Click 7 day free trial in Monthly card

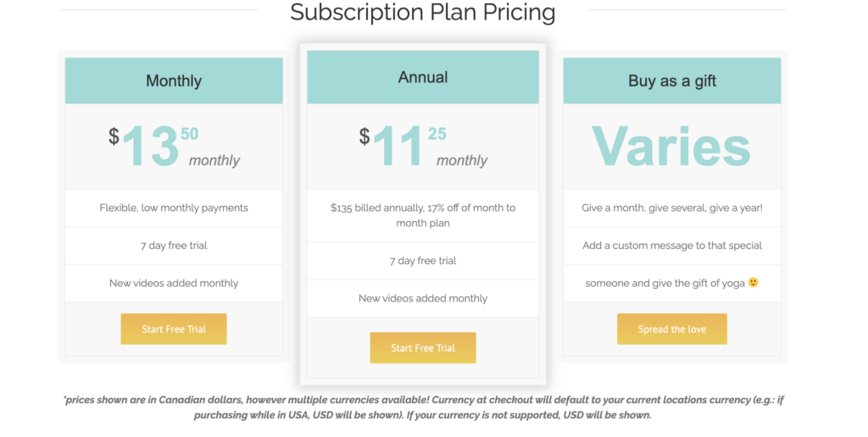click(x=174, y=246)
